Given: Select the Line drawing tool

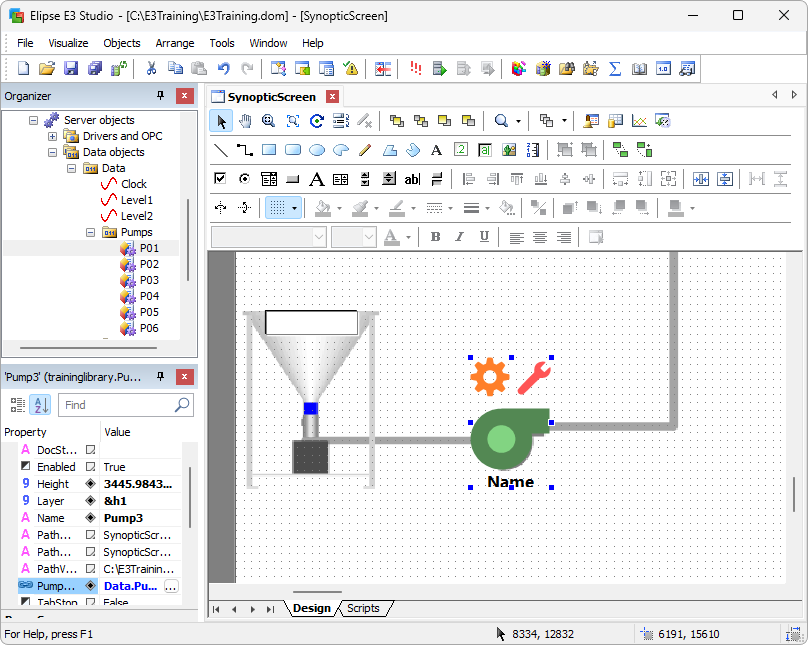Looking at the screenshot, I should 221,150.
